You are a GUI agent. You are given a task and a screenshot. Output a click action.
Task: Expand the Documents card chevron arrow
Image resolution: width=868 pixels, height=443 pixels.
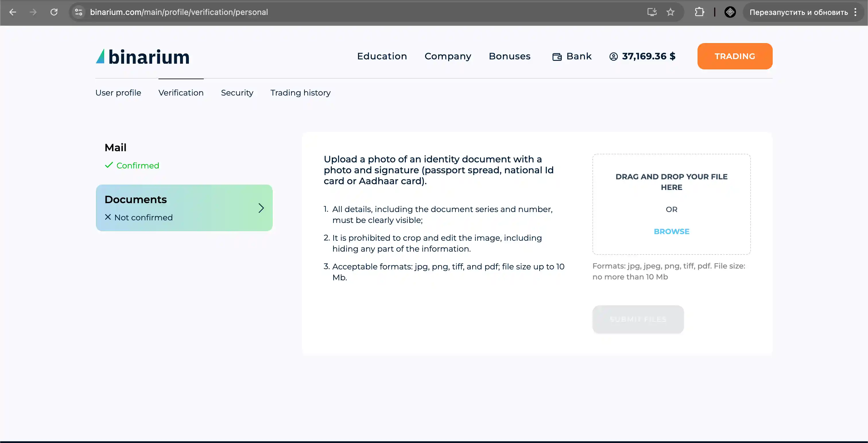(x=261, y=208)
